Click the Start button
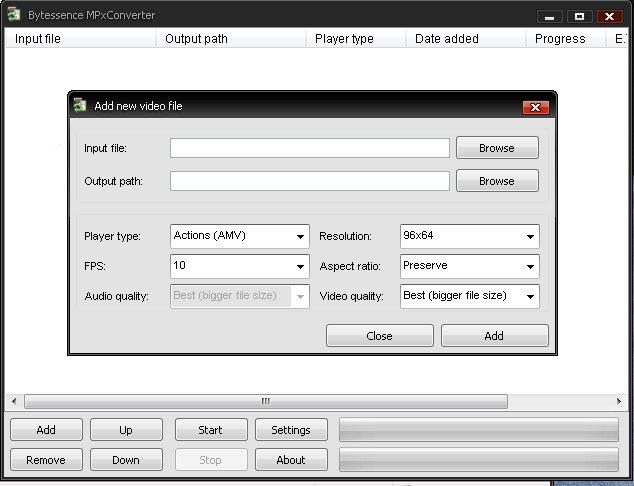This screenshot has height=486, width=634. tap(211, 429)
